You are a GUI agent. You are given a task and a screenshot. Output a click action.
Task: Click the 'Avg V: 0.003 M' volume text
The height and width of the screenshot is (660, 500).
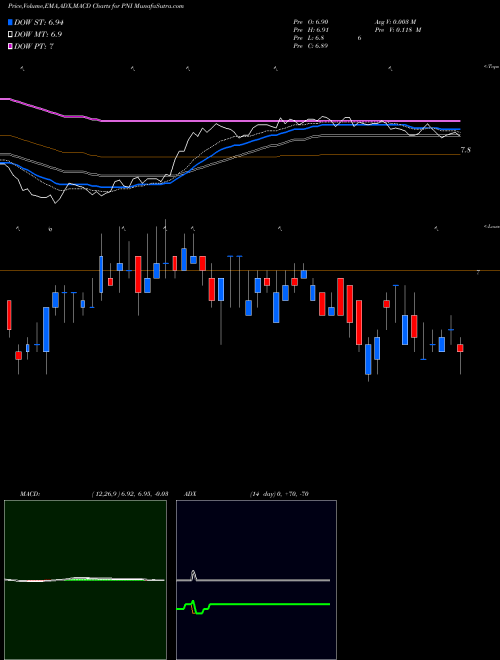point(395,21)
